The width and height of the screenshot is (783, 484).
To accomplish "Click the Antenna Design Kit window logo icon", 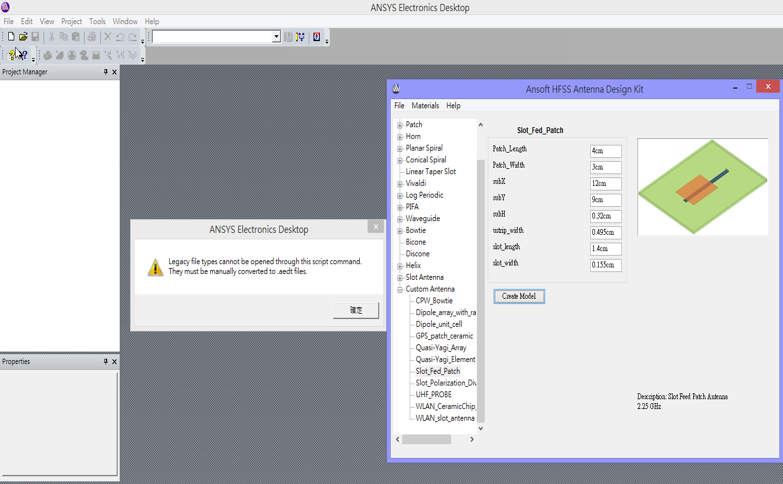I will tap(396, 89).
